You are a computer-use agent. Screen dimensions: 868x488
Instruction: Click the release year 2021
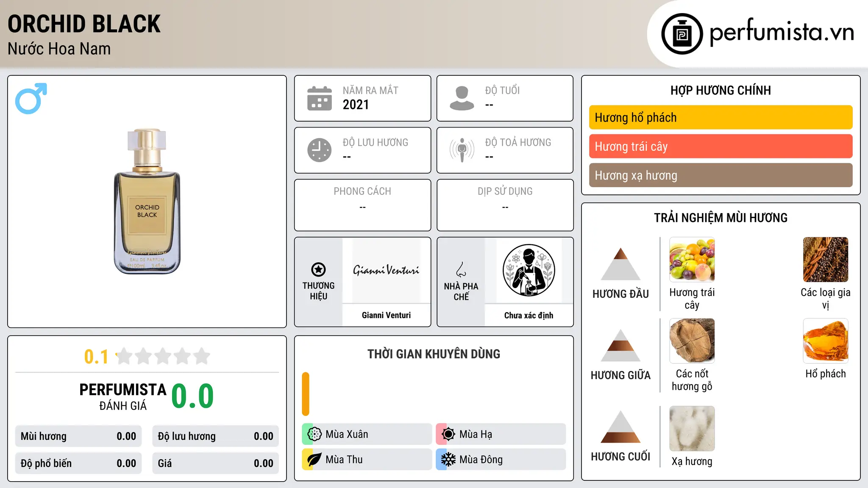point(356,105)
